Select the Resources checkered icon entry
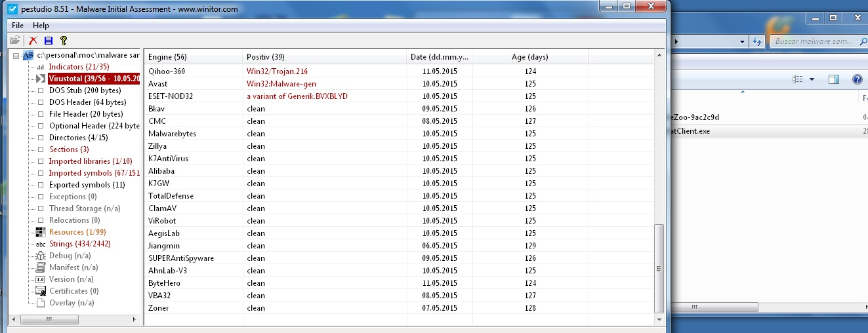The height and width of the screenshot is (333, 868). click(x=41, y=232)
